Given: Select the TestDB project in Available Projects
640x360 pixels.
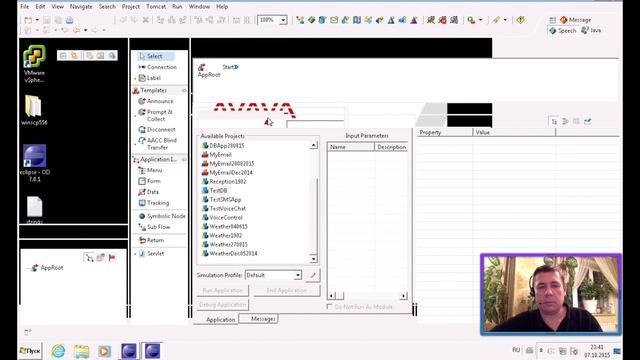Looking at the screenshot, I should (215, 191).
